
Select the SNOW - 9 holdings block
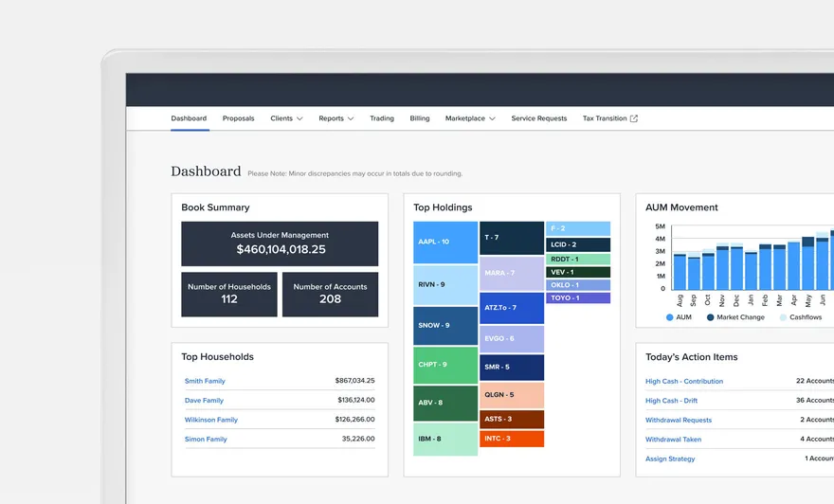click(x=445, y=325)
